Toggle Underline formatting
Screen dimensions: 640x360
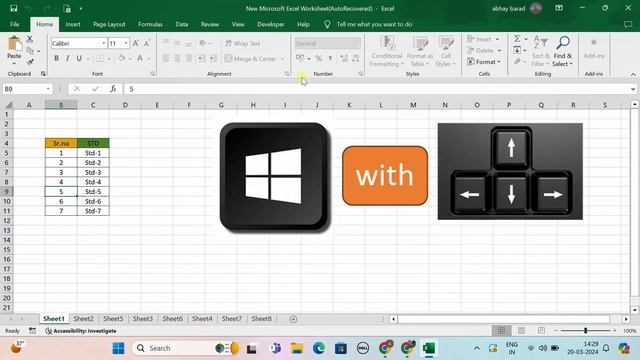point(79,58)
